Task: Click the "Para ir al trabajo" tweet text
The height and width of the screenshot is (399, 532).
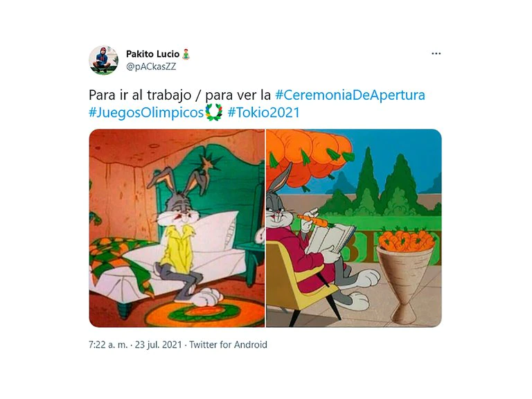Action: pos(140,96)
